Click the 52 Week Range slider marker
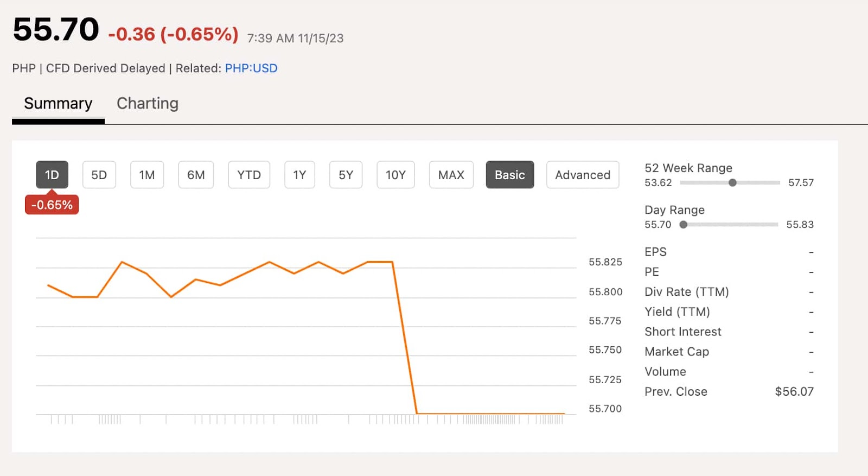 (732, 183)
